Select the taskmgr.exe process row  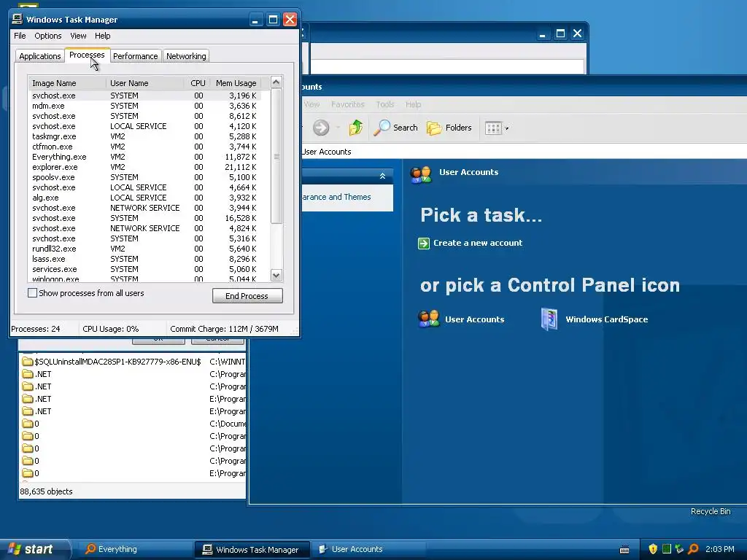(144, 136)
